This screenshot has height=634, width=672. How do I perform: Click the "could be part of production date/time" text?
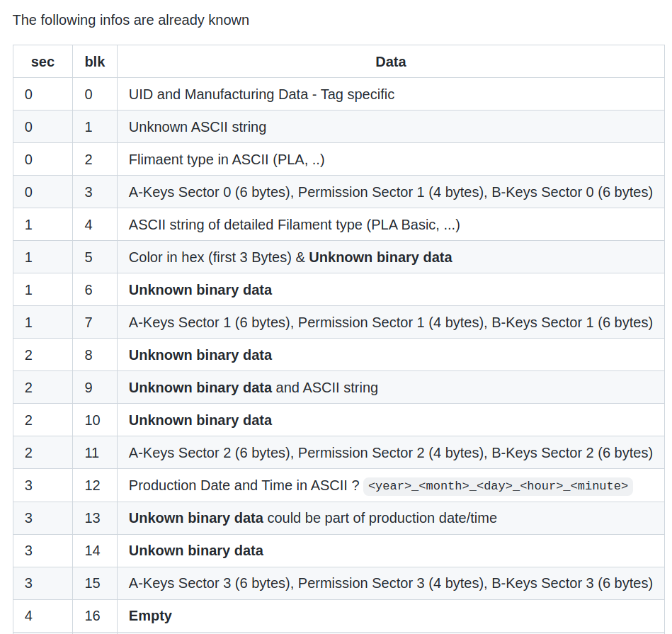pyautogui.click(x=382, y=518)
